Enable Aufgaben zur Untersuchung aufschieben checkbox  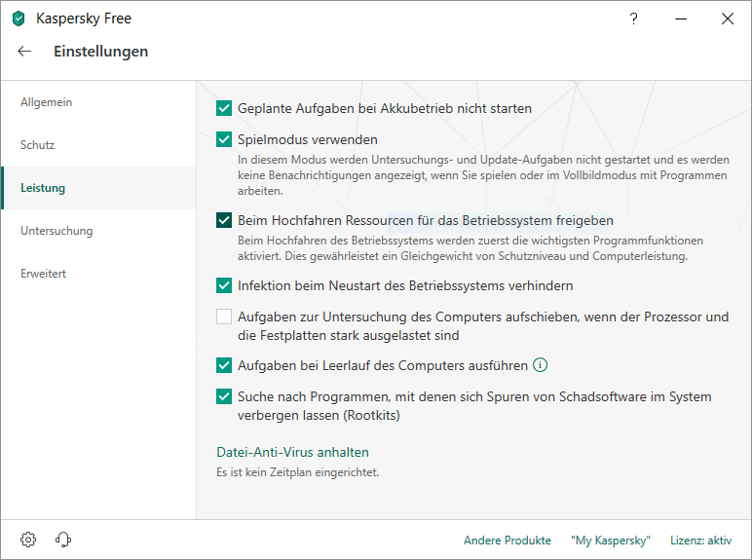tap(224, 317)
